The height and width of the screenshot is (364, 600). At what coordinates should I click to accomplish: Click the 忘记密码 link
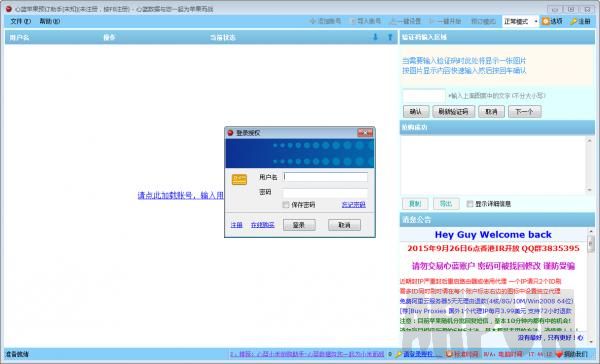[x=354, y=205]
